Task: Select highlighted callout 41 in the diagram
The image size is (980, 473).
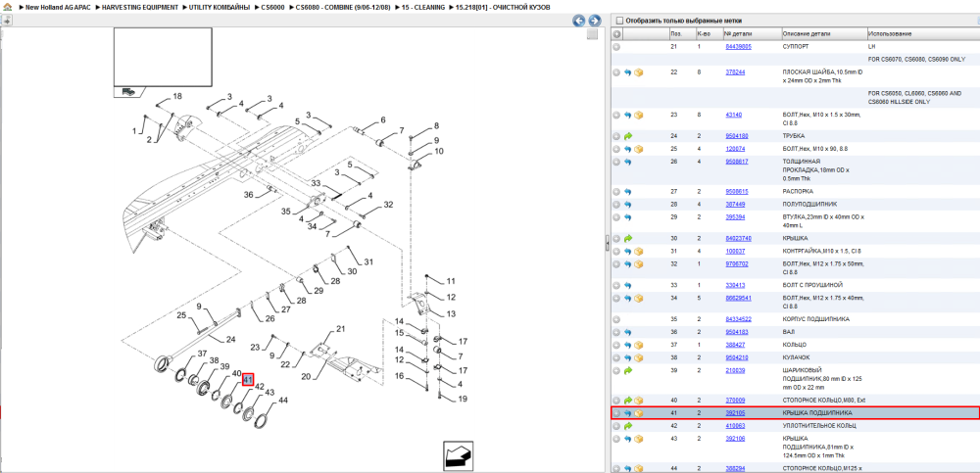Action: [x=248, y=380]
